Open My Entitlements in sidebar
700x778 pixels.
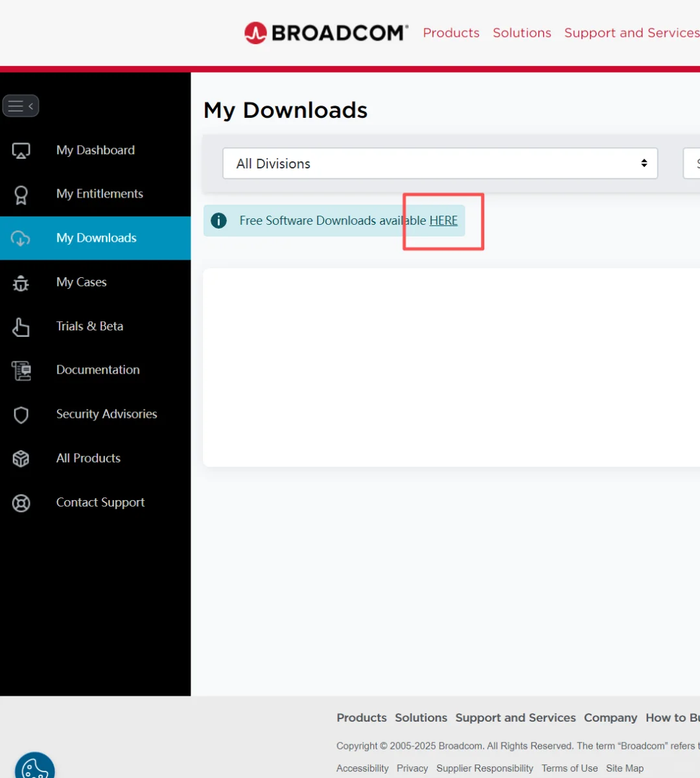click(x=95, y=194)
